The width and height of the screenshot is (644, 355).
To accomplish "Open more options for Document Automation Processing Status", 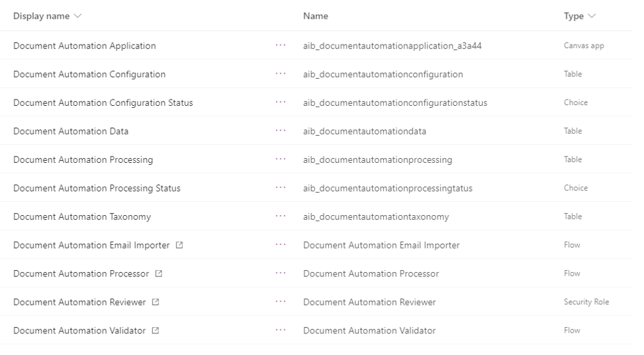I will (x=280, y=187).
